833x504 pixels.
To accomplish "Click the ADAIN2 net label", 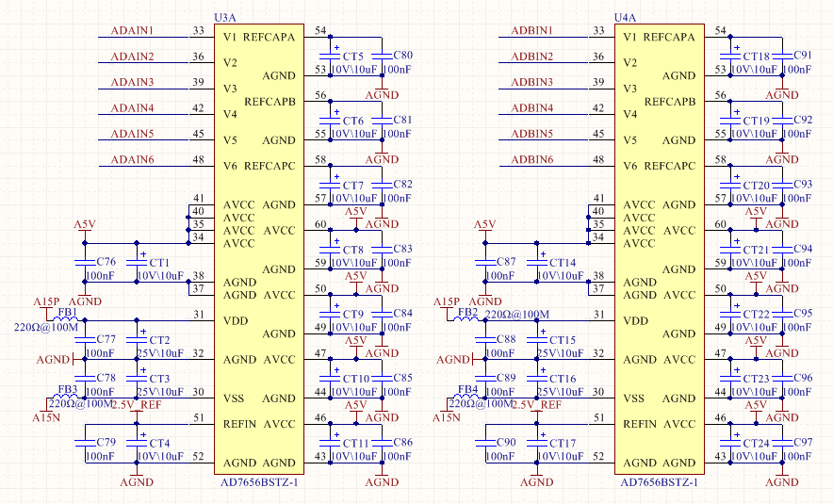I will coord(132,57).
